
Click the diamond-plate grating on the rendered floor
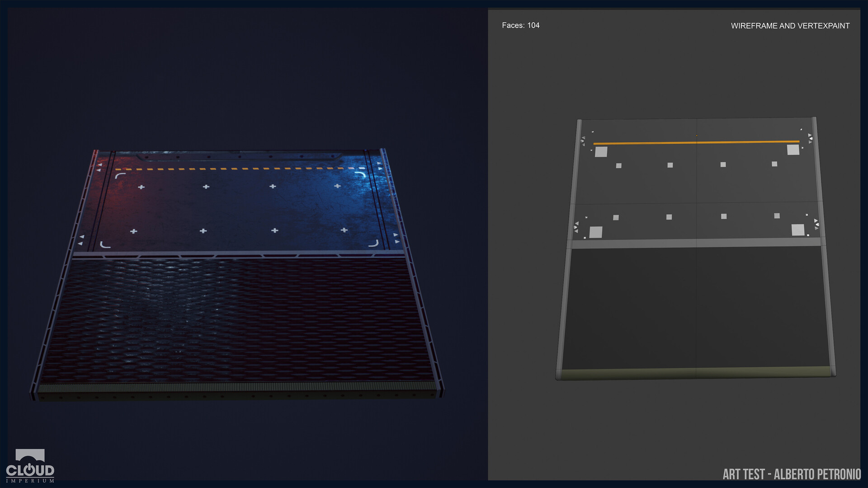click(235, 316)
